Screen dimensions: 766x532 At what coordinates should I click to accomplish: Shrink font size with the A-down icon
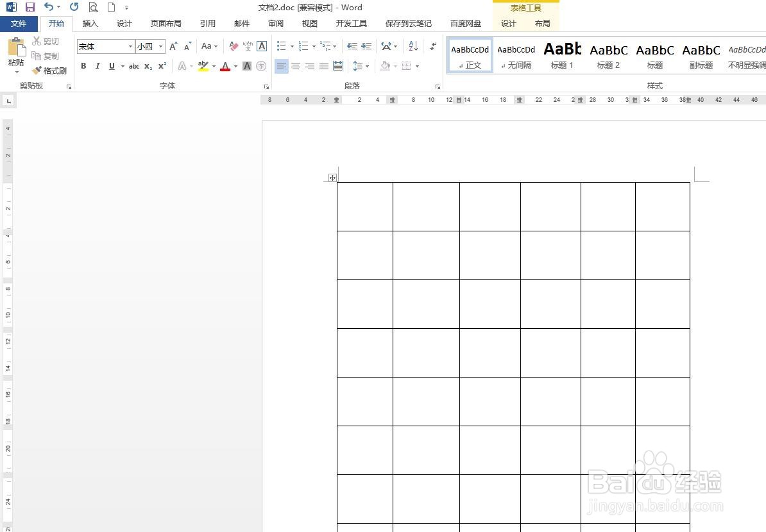click(187, 46)
